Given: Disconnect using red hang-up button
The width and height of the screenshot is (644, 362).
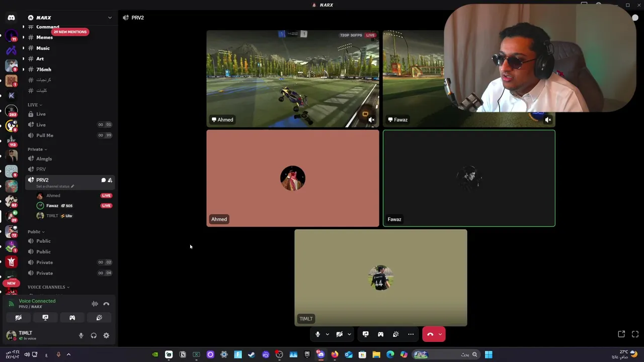Looking at the screenshot, I should tap(430, 334).
